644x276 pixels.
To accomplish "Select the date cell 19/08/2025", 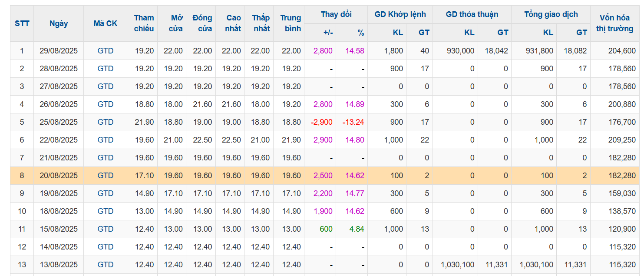I will 59,193.
